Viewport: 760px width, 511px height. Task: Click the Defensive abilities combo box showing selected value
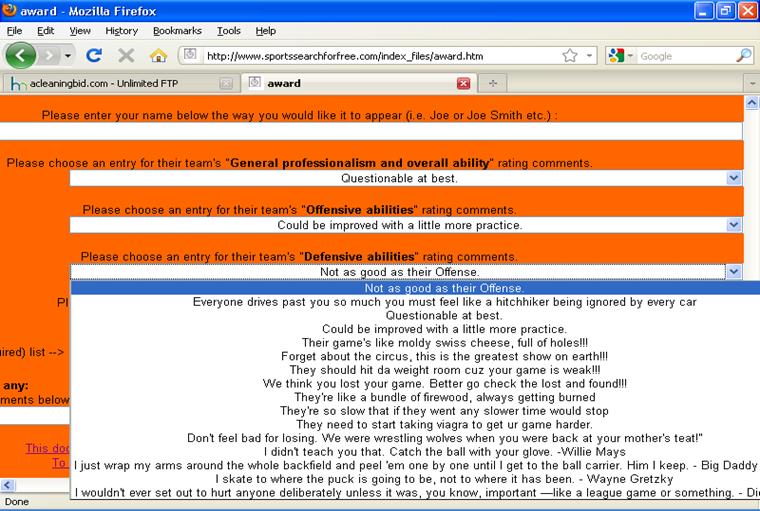pyautogui.click(x=398, y=272)
